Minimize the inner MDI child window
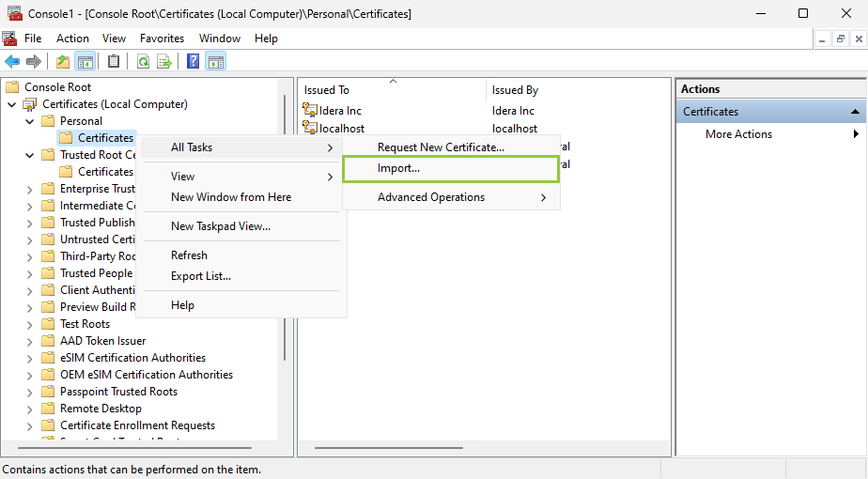Screen dimensions: 868x479 pyautogui.click(x=822, y=39)
